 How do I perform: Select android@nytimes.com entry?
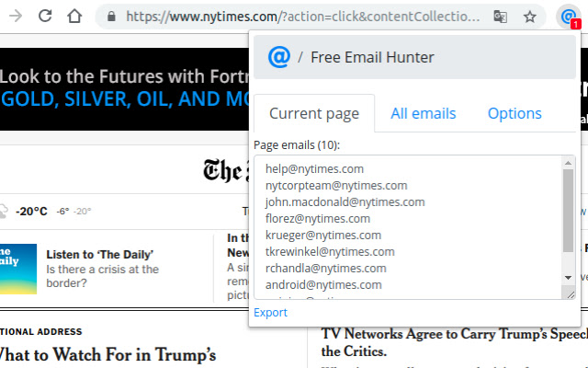(x=323, y=284)
